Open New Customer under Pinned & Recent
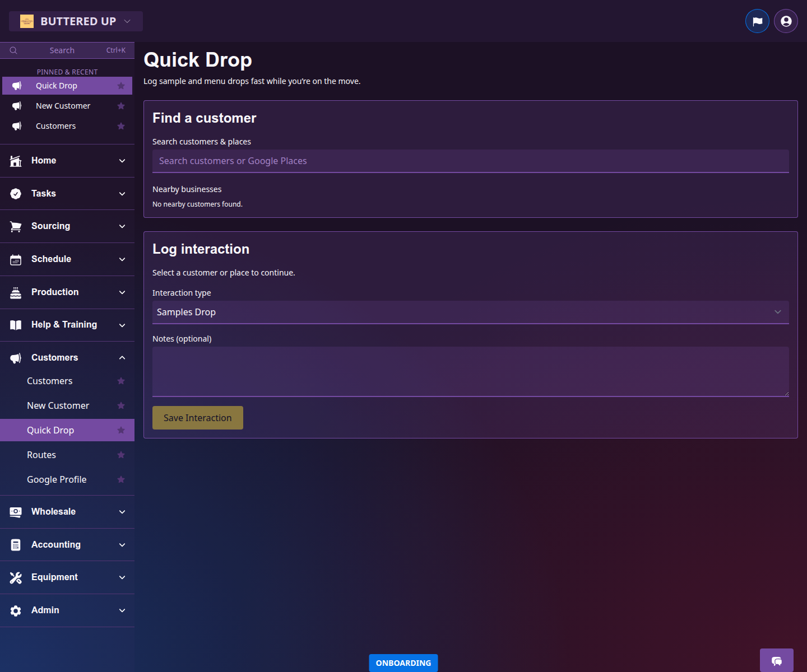Viewport: 807px width, 672px height. [63, 105]
